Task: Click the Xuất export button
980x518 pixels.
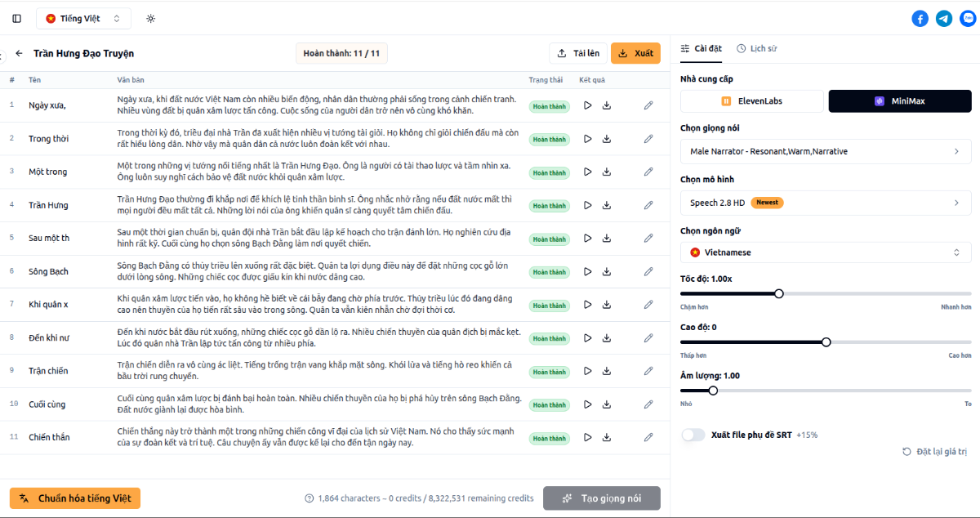Action: tap(635, 54)
